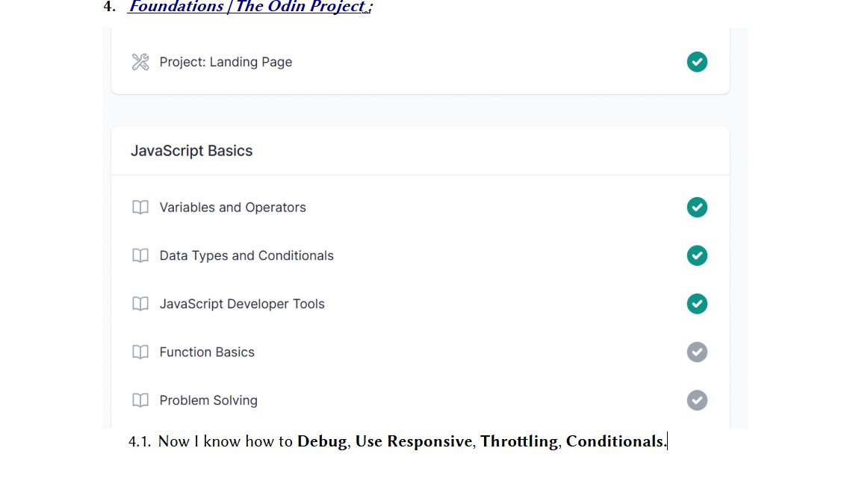
Task: Click the Project: Landing Page title
Action: click(226, 62)
